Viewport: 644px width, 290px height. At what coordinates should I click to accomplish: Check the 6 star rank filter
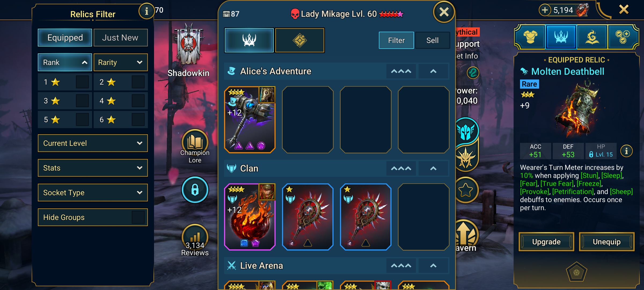click(x=138, y=119)
